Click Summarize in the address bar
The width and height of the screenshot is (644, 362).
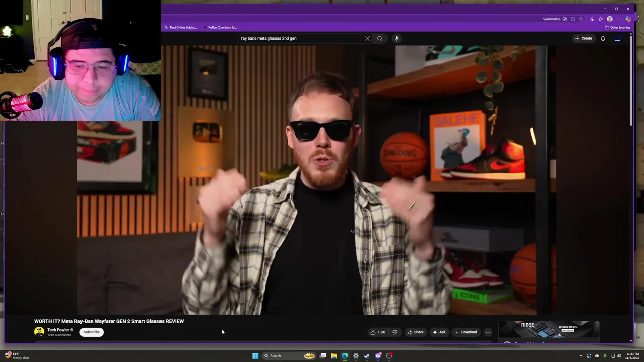(x=552, y=19)
